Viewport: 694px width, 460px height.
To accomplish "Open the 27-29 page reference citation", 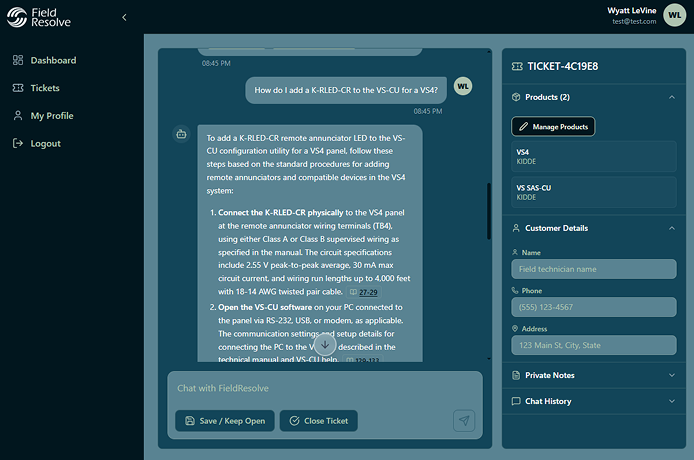I will 367,292.
